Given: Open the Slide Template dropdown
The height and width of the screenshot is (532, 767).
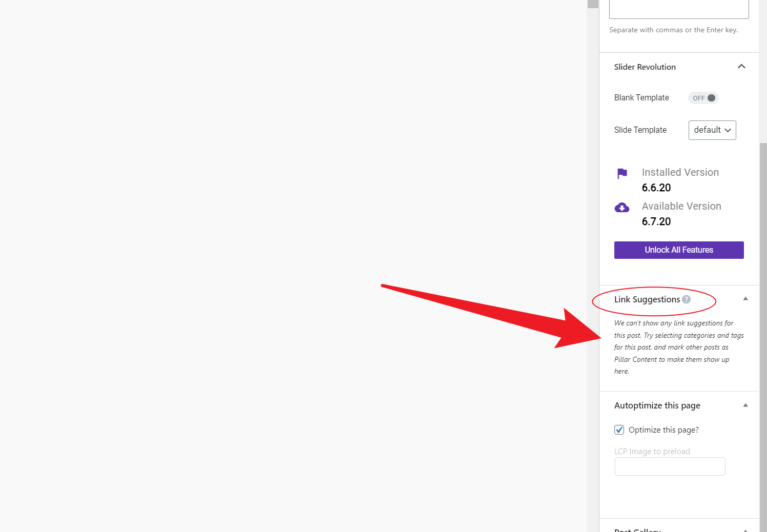Looking at the screenshot, I should 712,130.
